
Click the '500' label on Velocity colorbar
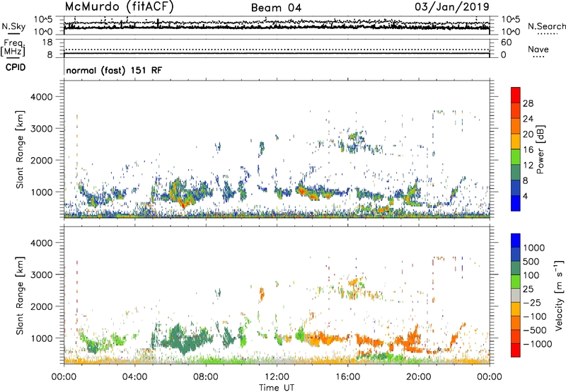(531, 261)
